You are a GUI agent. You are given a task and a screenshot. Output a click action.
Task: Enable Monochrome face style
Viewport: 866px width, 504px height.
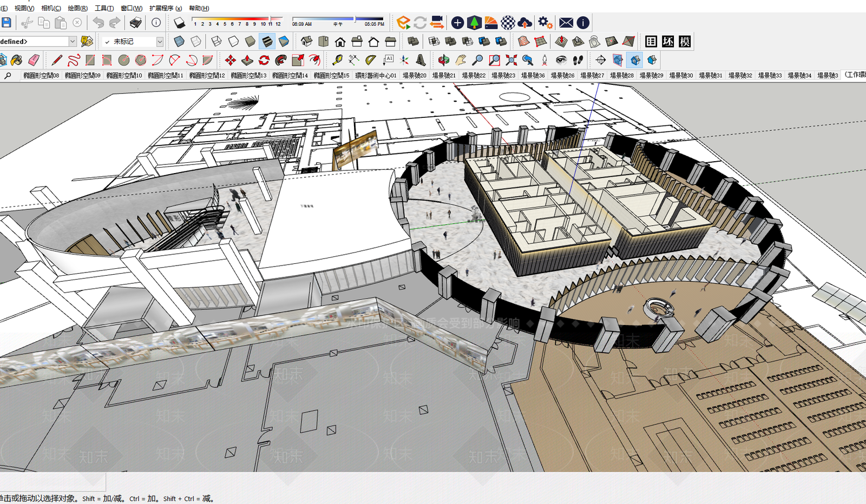click(x=284, y=42)
